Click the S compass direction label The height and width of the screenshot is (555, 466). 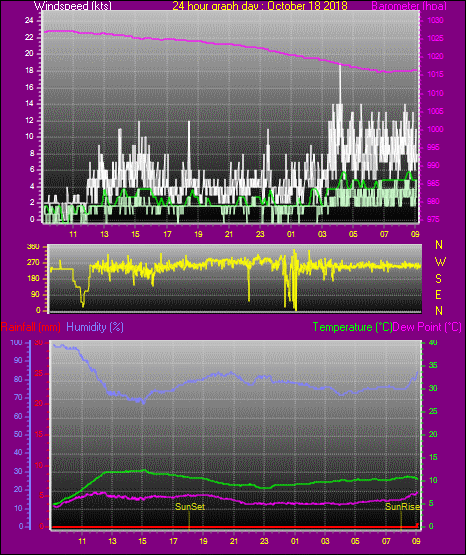coord(438,279)
